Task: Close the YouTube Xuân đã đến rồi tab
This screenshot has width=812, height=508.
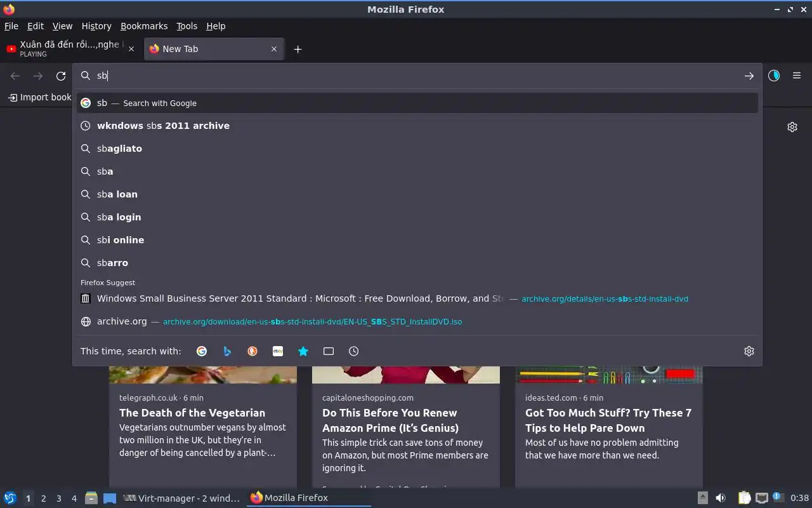Action: tap(131, 49)
